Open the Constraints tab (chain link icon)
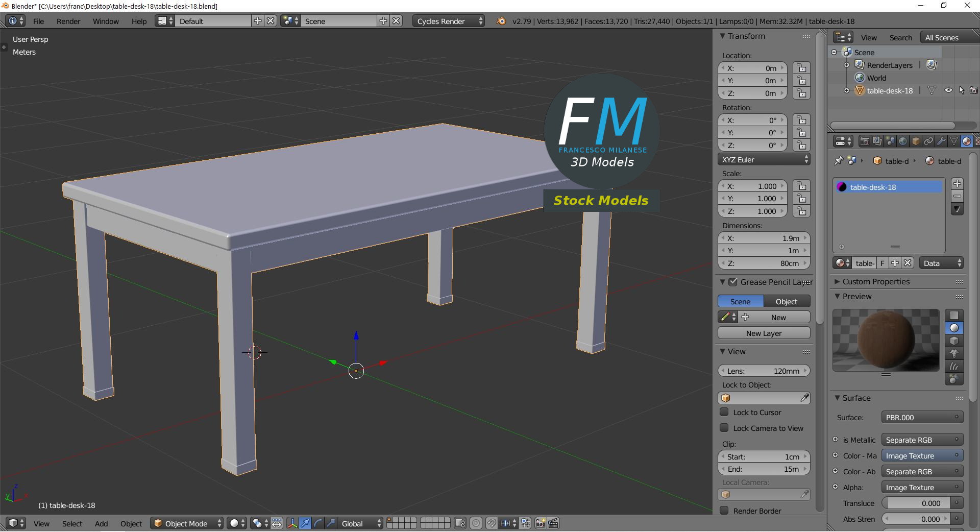Screen dimensions: 980x532 pyautogui.click(x=928, y=141)
